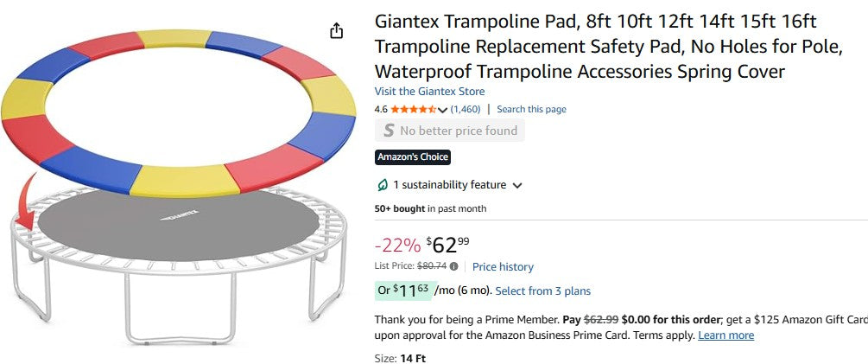Click the Size 14 Ft label
The height and width of the screenshot is (364, 868).
pyautogui.click(x=400, y=358)
